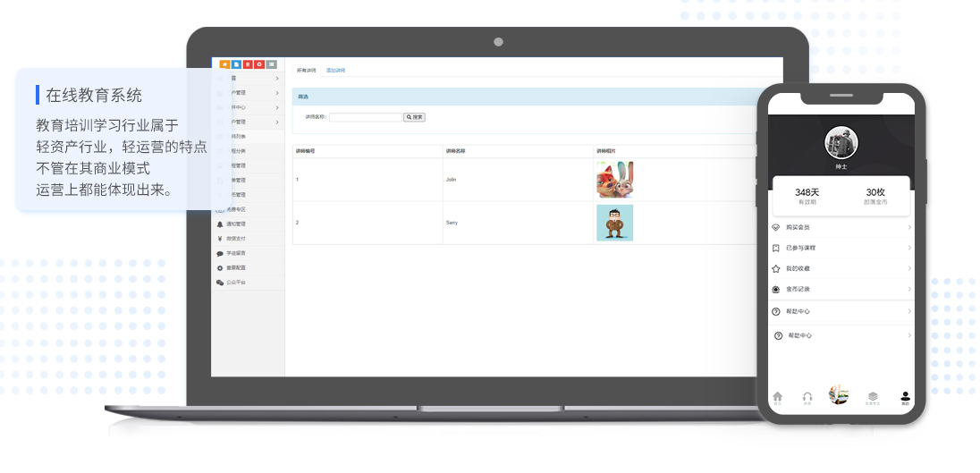Click the yen icon for 微信支付

[220, 239]
